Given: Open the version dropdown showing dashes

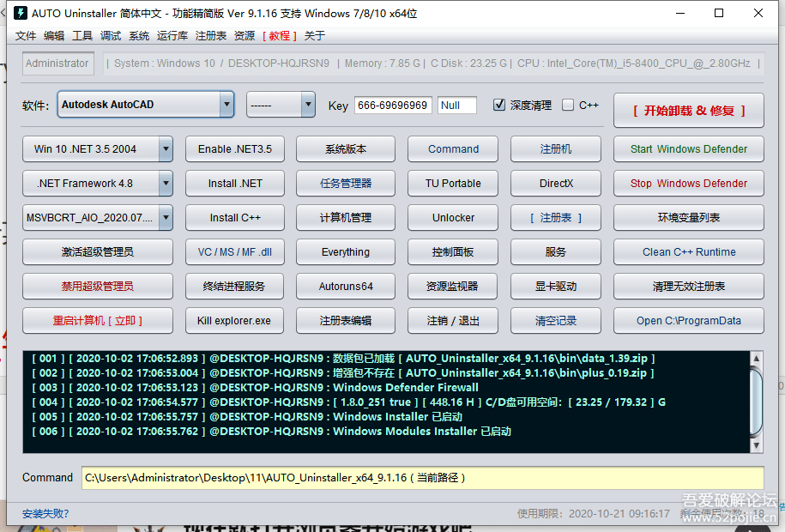Looking at the screenshot, I should pyautogui.click(x=308, y=104).
